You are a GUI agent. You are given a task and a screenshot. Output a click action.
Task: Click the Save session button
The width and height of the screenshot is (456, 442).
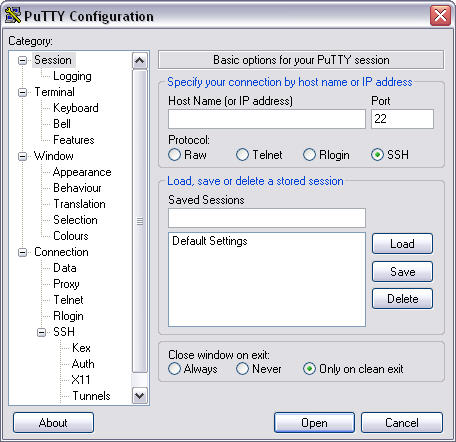point(402,272)
